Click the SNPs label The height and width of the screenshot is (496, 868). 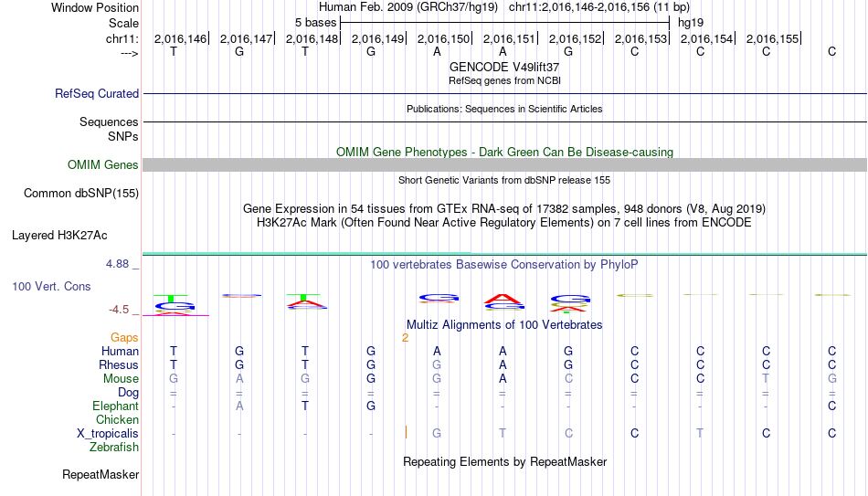123,136
